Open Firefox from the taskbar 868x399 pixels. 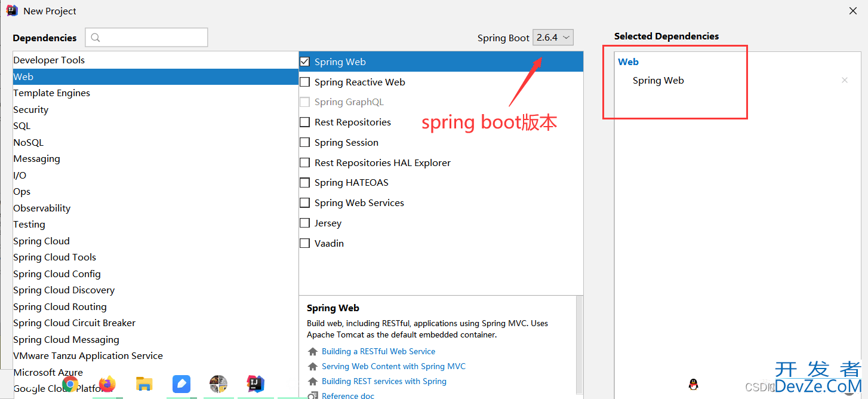point(107,384)
